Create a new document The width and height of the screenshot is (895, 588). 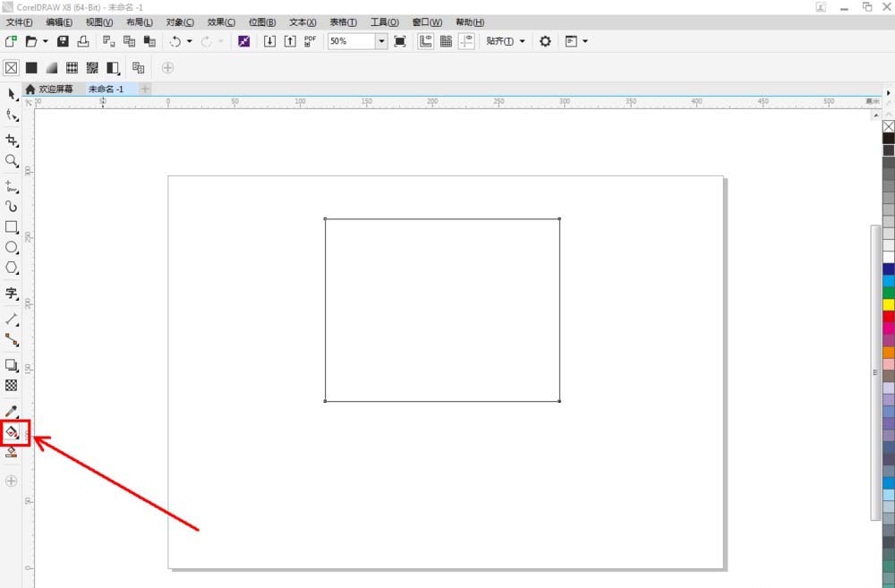11,41
